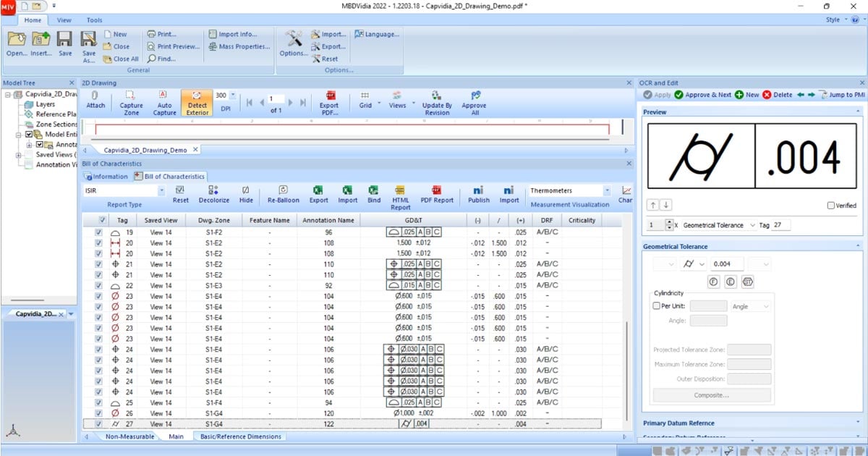This screenshot has width=868, height=456.
Task: Enable the Per Unit option for Cylindricity
Action: coord(658,305)
